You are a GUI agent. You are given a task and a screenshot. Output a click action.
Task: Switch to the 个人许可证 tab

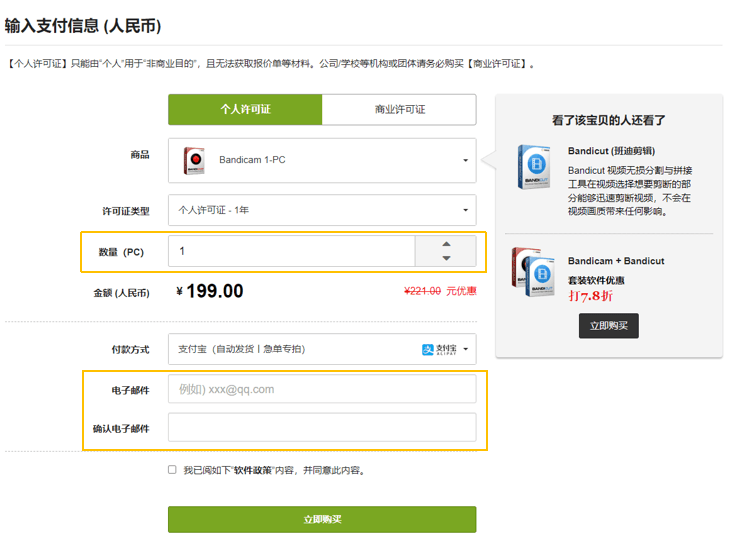click(245, 109)
